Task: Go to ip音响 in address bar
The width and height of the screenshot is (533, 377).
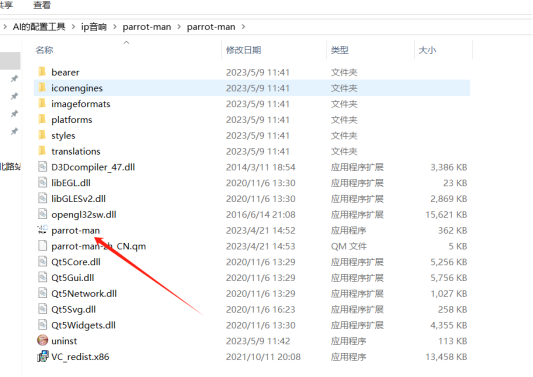Action: (x=93, y=27)
